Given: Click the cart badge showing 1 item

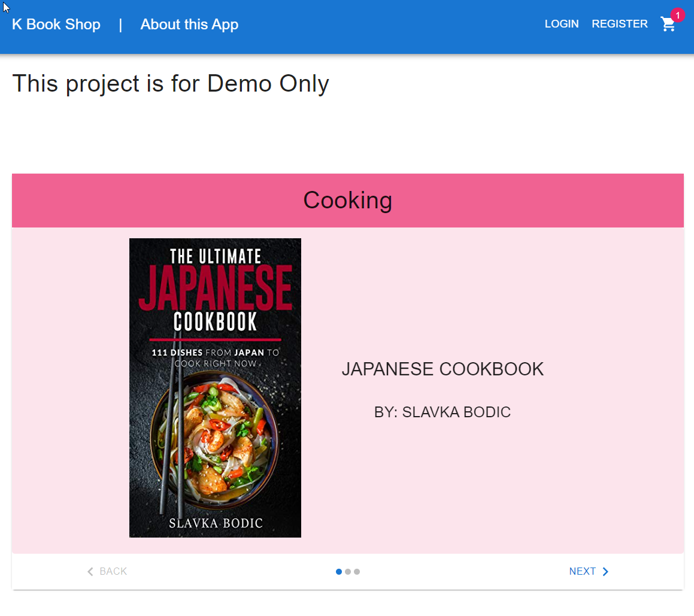Looking at the screenshot, I should (677, 15).
